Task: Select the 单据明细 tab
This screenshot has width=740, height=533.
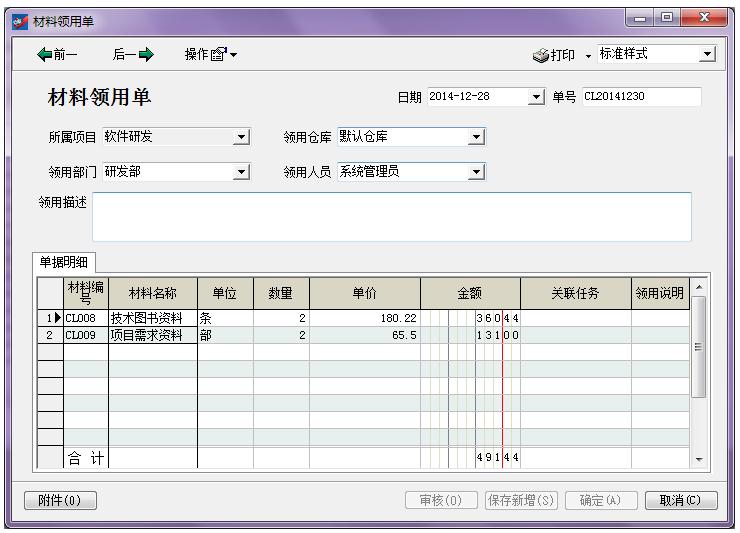Action: (64, 262)
